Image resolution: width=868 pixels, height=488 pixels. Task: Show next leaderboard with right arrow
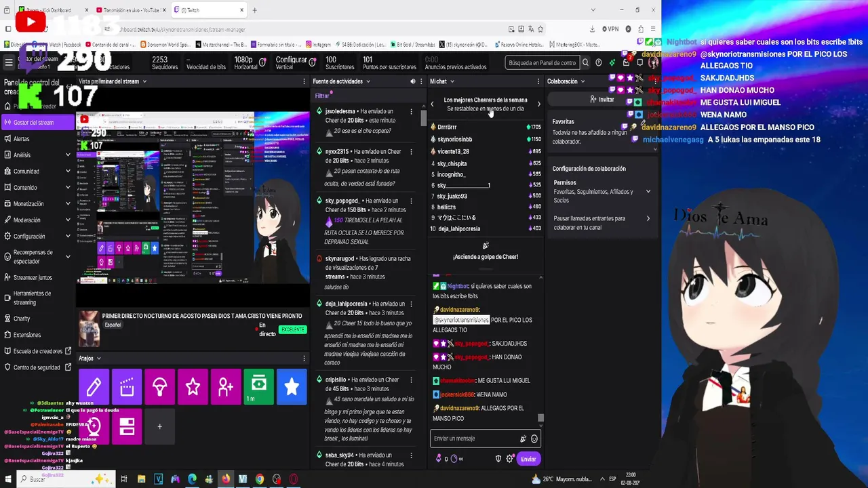[x=539, y=104]
